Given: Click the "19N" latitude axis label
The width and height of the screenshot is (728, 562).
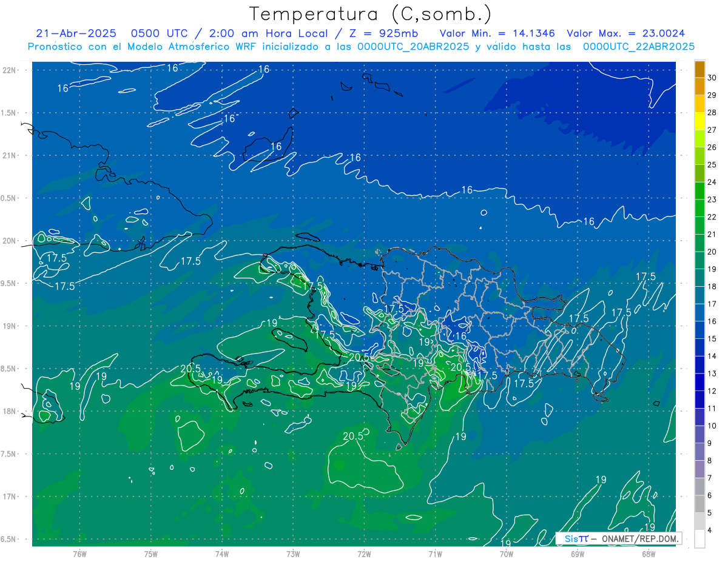Looking at the screenshot, I should pyautogui.click(x=10, y=326).
